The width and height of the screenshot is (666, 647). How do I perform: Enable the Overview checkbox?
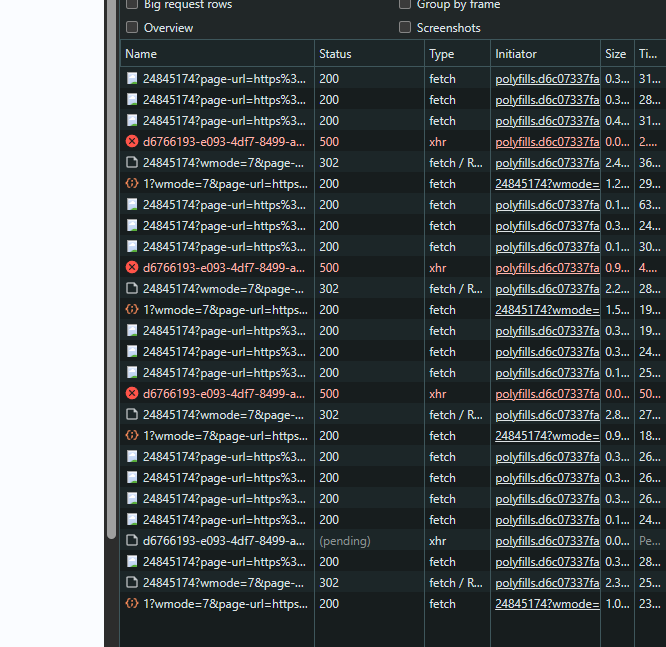tap(132, 27)
